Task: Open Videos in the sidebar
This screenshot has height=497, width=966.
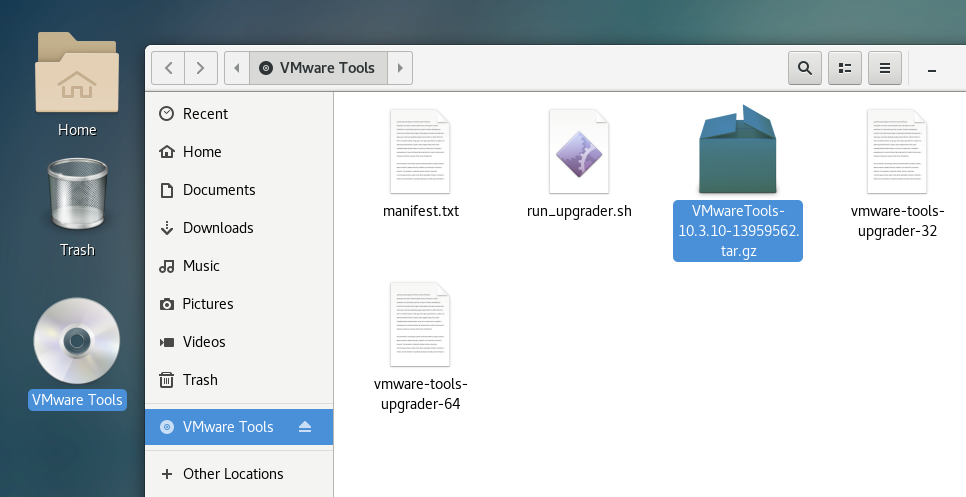Action: click(239, 342)
